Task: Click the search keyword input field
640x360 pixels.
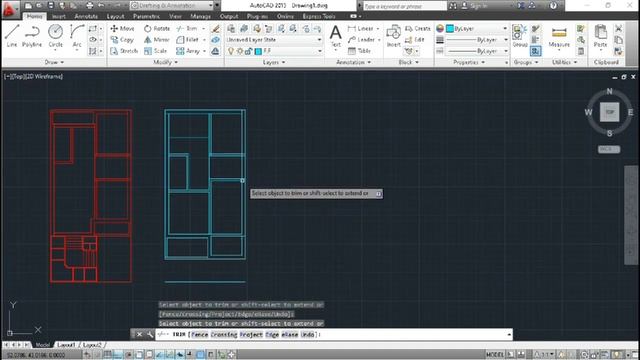Action: pos(404,6)
